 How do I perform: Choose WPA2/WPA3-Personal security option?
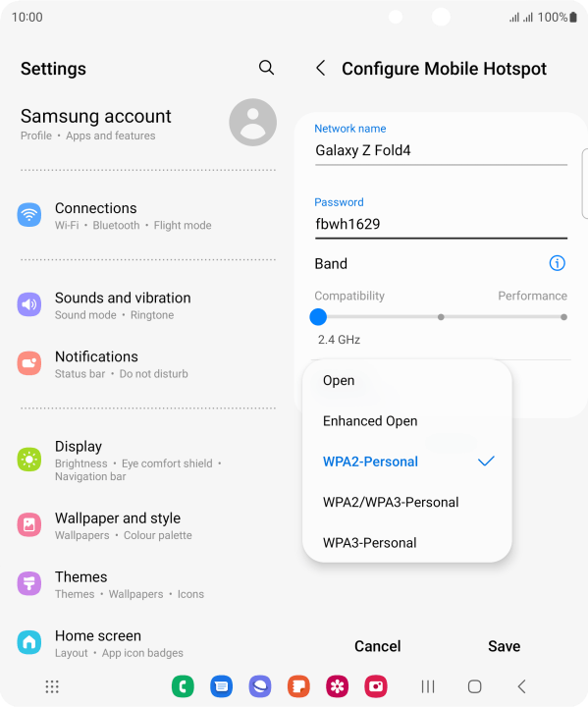pyautogui.click(x=406, y=503)
